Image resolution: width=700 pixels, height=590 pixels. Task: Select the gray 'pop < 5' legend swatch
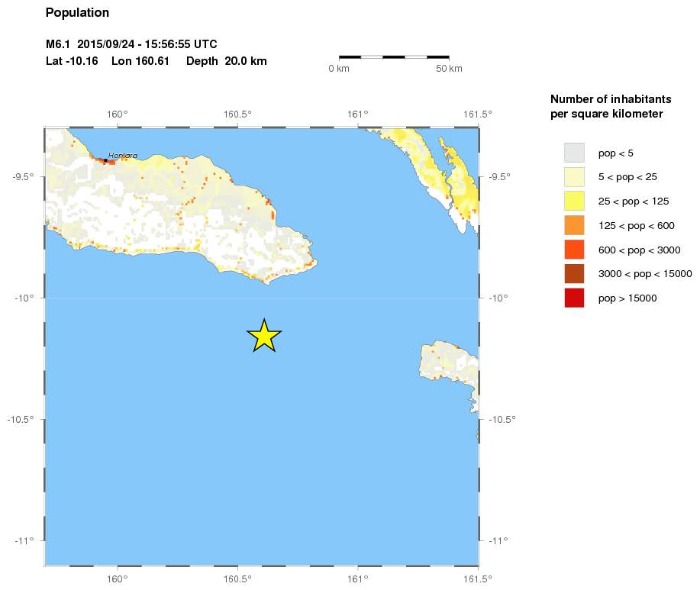tap(574, 153)
